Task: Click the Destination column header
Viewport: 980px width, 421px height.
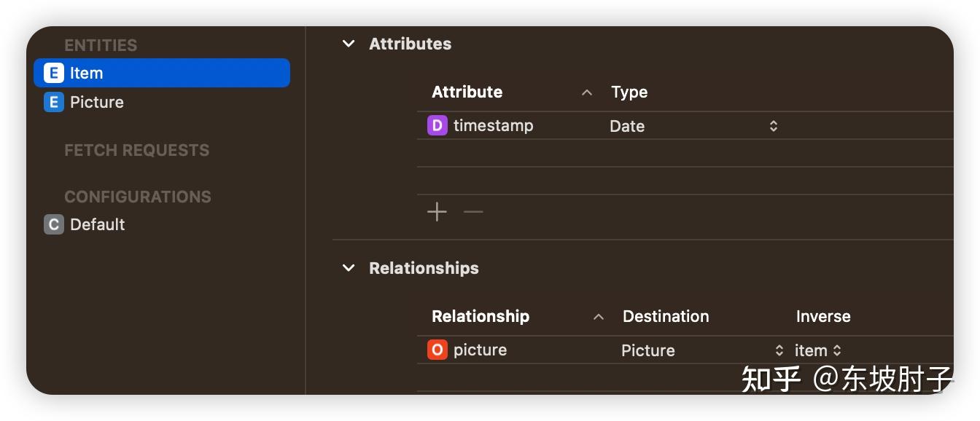Action: pos(666,316)
